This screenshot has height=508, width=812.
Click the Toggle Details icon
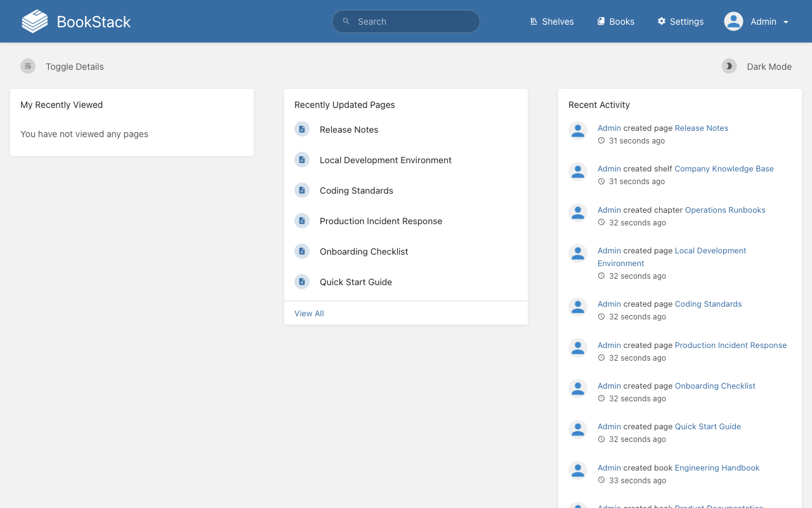(x=28, y=66)
